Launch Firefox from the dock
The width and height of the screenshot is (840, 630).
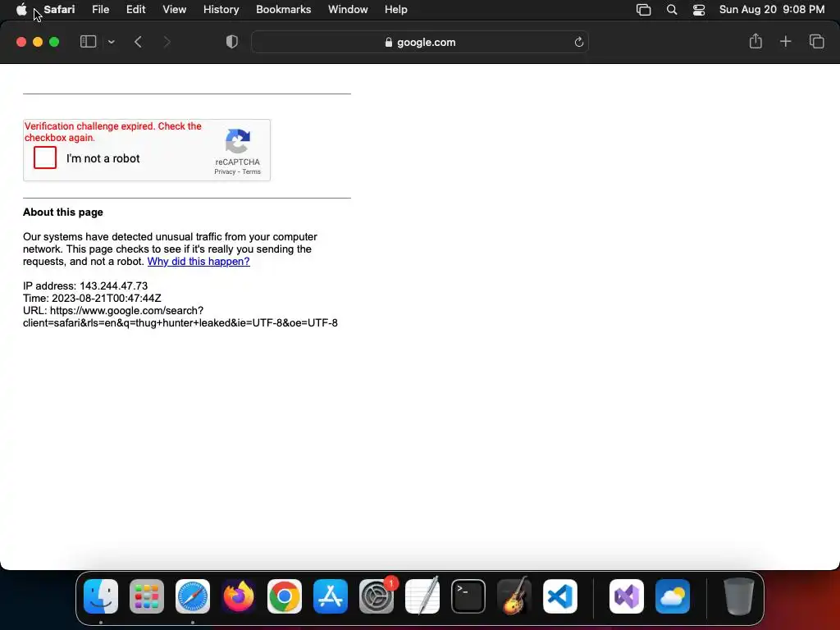click(239, 596)
